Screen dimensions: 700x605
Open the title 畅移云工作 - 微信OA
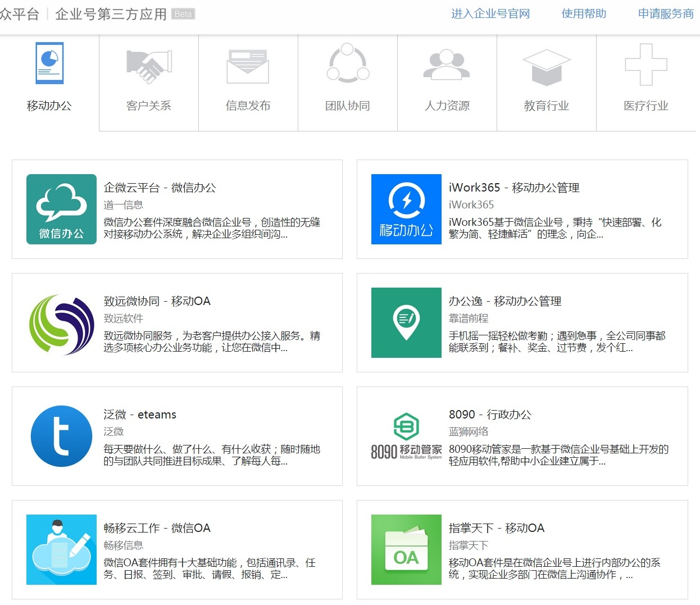point(157,528)
